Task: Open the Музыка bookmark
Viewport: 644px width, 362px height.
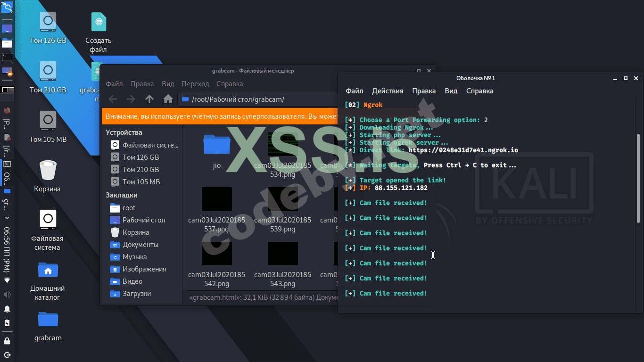Action: (x=129, y=257)
